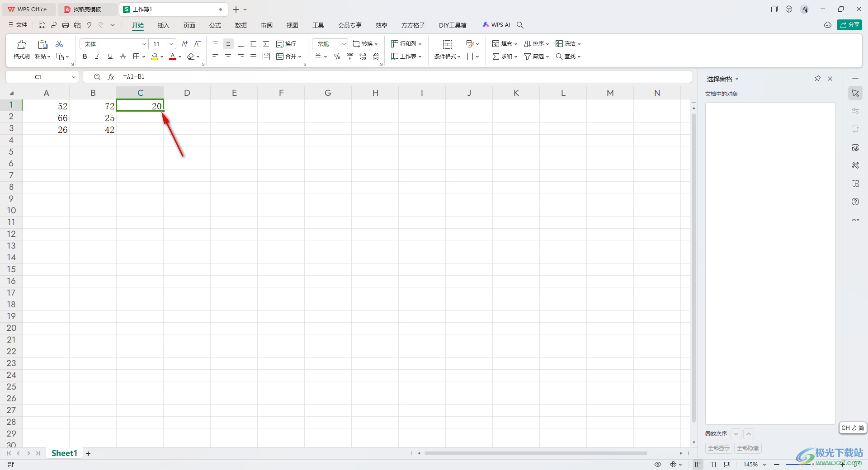Image resolution: width=868 pixels, height=470 pixels.
Task: Add a new sheet with the plus button
Action: [x=88, y=454]
